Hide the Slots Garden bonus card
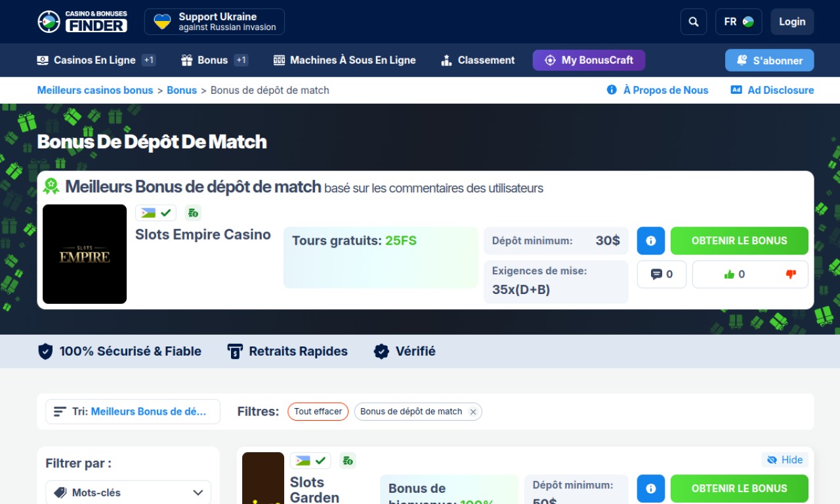The height and width of the screenshot is (504, 840). [x=785, y=460]
